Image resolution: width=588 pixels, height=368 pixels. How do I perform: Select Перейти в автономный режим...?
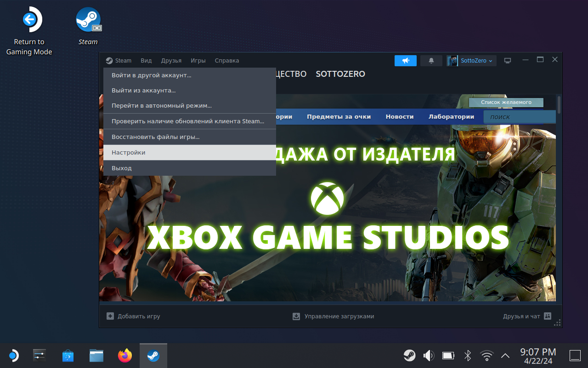(190, 106)
